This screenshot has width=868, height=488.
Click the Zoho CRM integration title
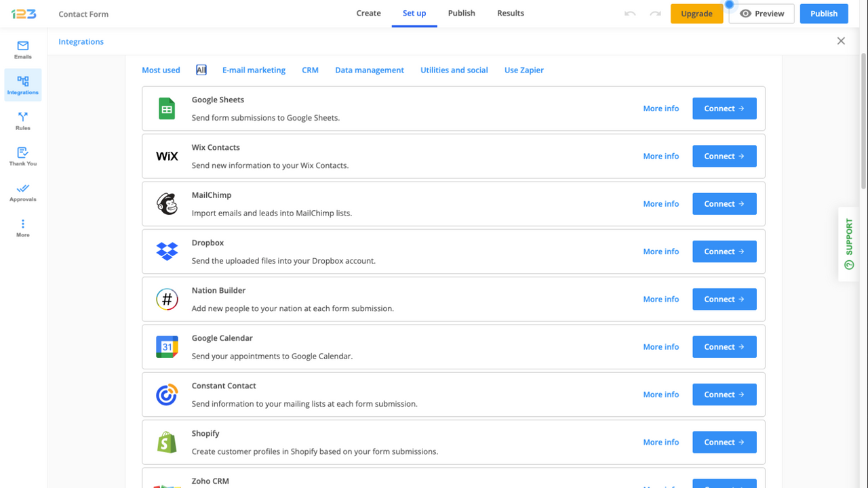pyautogui.click(x=210, y=481)
